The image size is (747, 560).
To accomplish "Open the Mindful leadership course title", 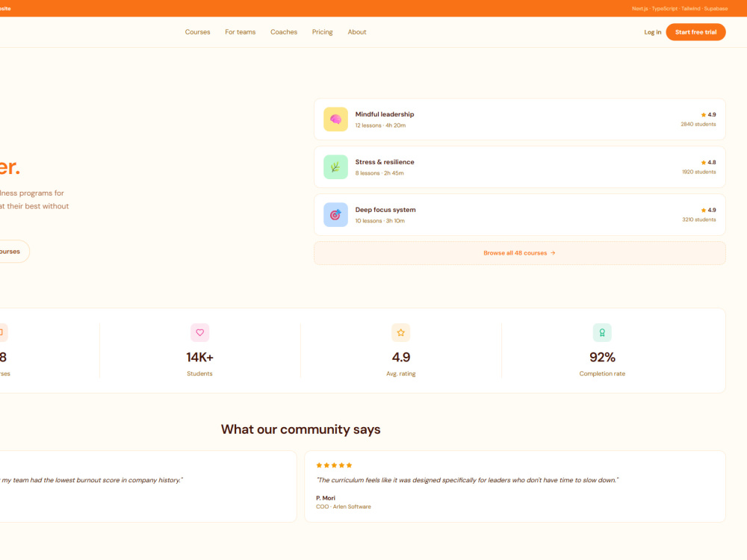I will click(x=385, y=114).
